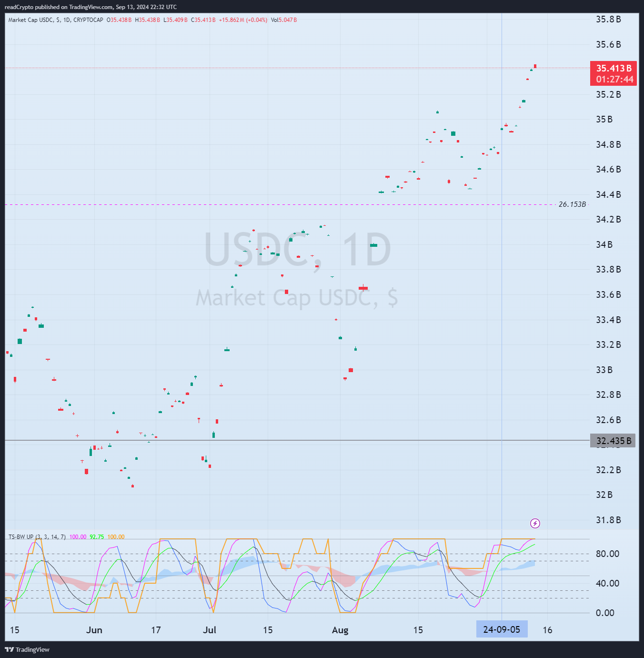This screenshot has width=644, height=658.
Task: Click the 26.153B dashed line label
Action: (572, 204)
